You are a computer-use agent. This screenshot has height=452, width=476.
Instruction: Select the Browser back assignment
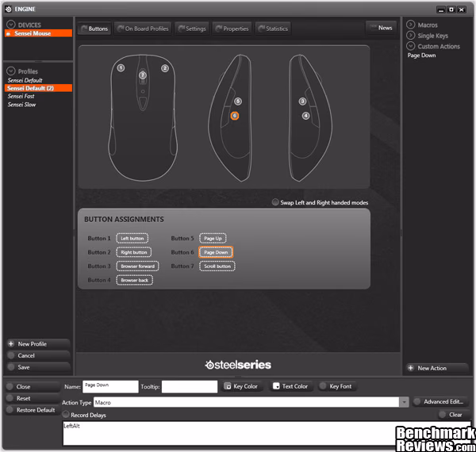coord(135,280)
